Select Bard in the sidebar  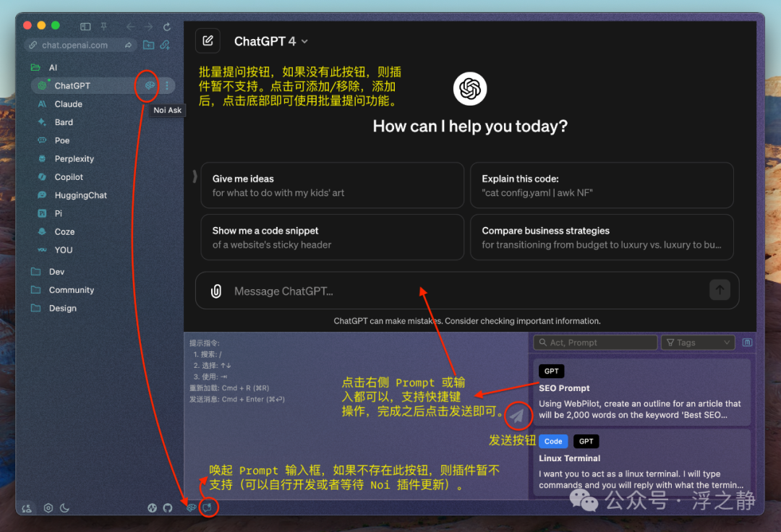[x=64, y=122]
